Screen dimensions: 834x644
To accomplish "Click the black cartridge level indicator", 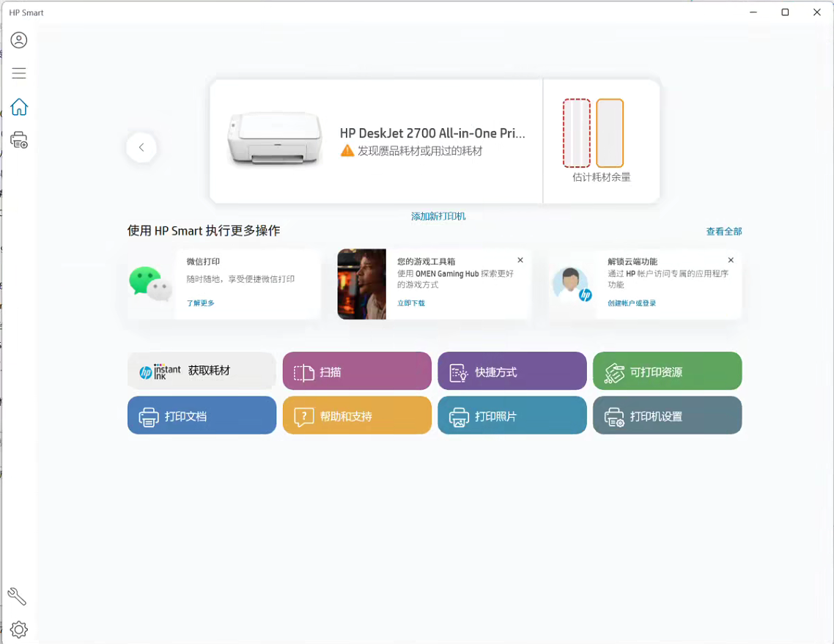I will [610, 133].
